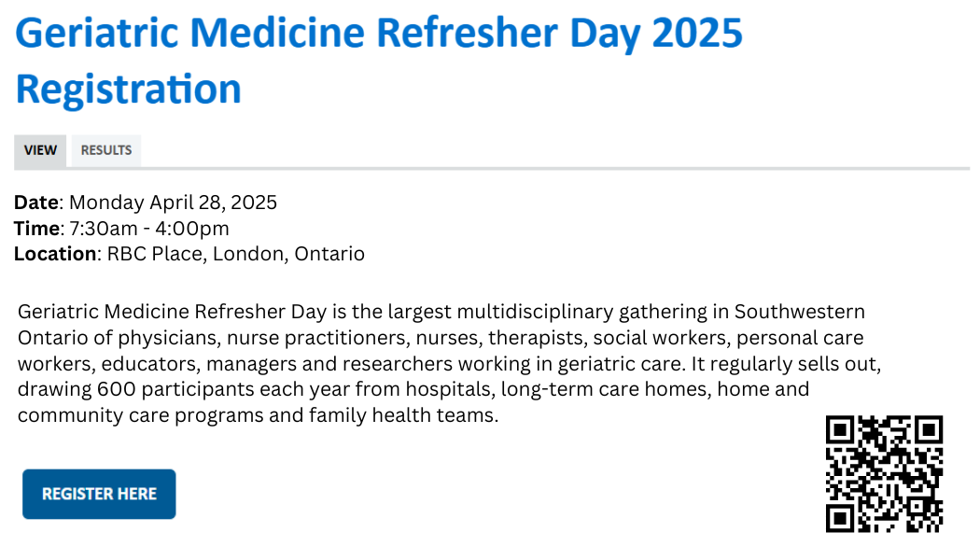
Task: Click the QR code's top-right finder square
Action: pyautogui.click(x=927, y=431)
